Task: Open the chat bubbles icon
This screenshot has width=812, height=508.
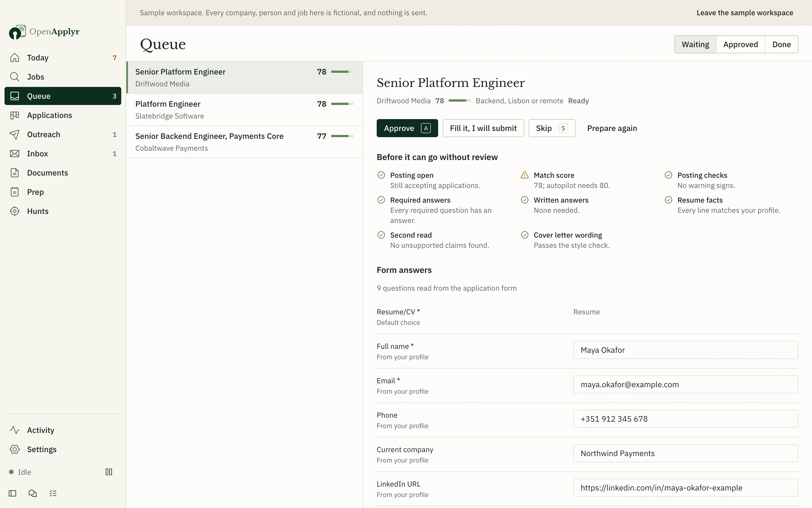Action: pos(32,493)
